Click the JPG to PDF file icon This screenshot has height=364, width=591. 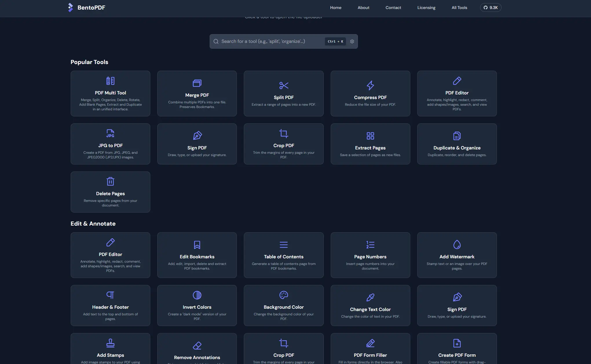pos(110,133)
